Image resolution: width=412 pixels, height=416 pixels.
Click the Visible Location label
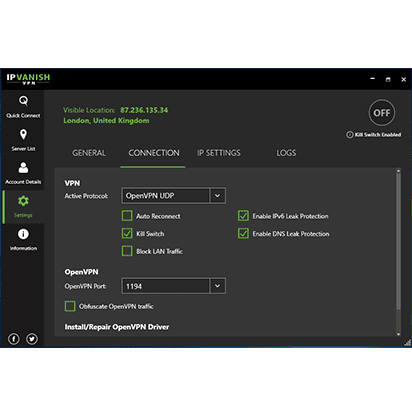[89, 110]
